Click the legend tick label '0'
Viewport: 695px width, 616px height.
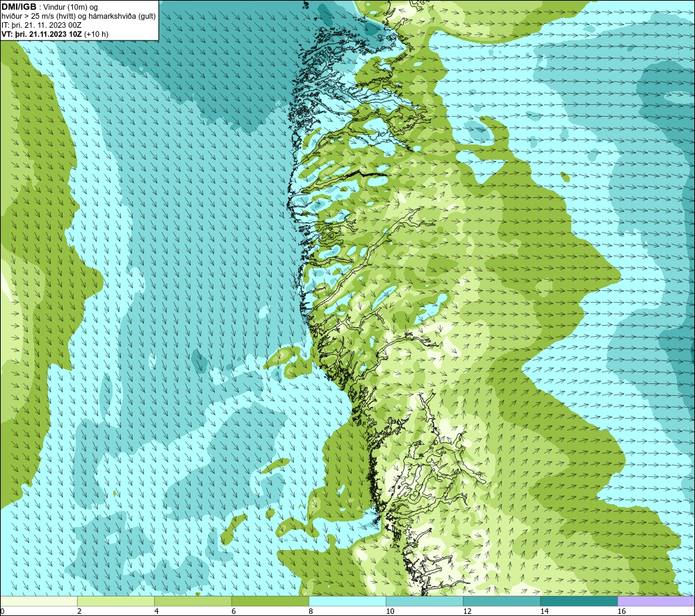pyautogui.click(x=2, y=612)
